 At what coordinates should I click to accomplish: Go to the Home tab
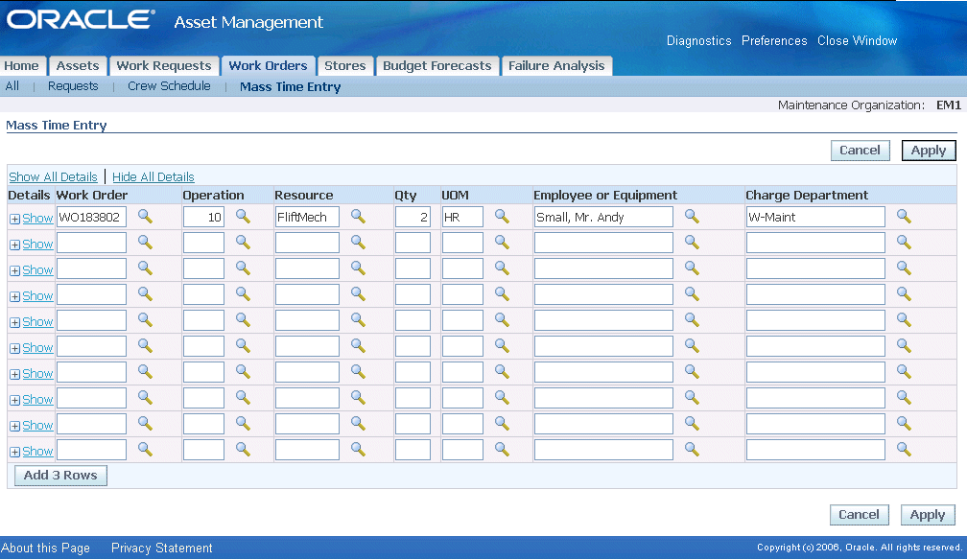(x=21, y=65)
